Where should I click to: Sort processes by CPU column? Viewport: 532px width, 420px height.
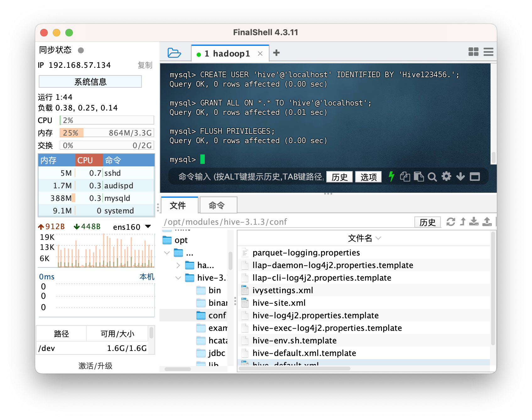[x=89, y=160]
